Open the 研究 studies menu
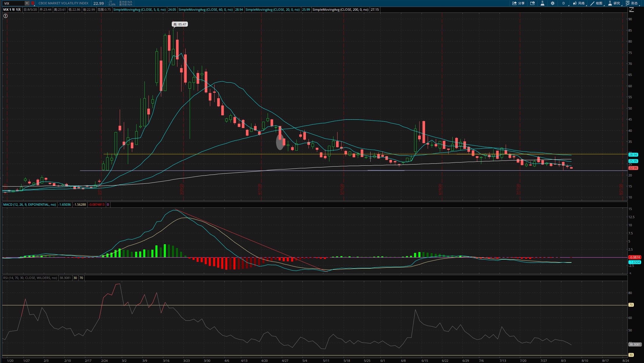644x363 pixels. click(614, 3)
